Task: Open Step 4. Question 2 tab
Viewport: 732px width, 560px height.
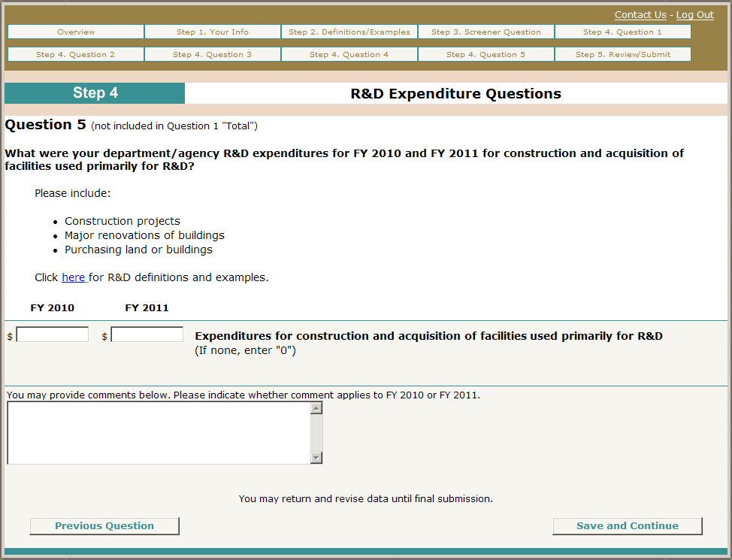Action: pyautogui.click(x=76, y=54)
